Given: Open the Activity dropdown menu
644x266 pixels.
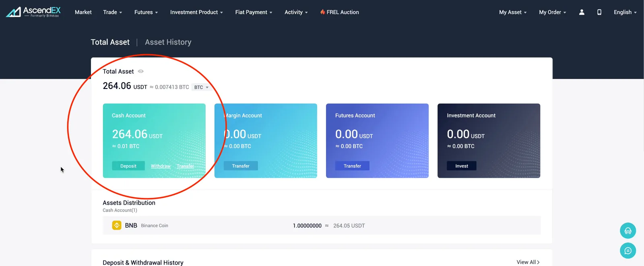Looking at the screenshot, I should [x=296, y=12].
